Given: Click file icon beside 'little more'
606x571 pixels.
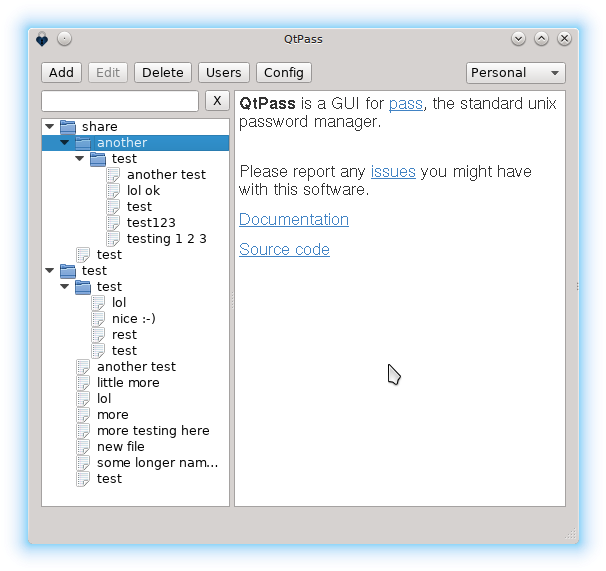Looking at the screenshot, I should (x=83, y=382).
